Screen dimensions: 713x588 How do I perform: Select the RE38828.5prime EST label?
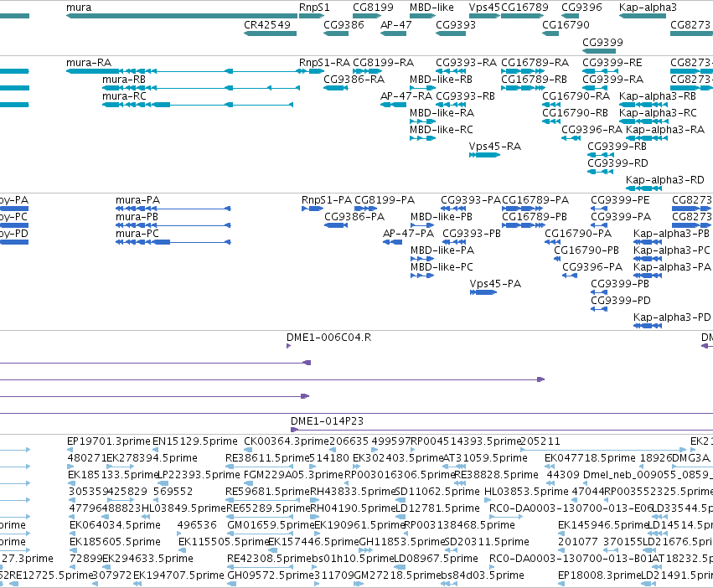pos(496,475)
